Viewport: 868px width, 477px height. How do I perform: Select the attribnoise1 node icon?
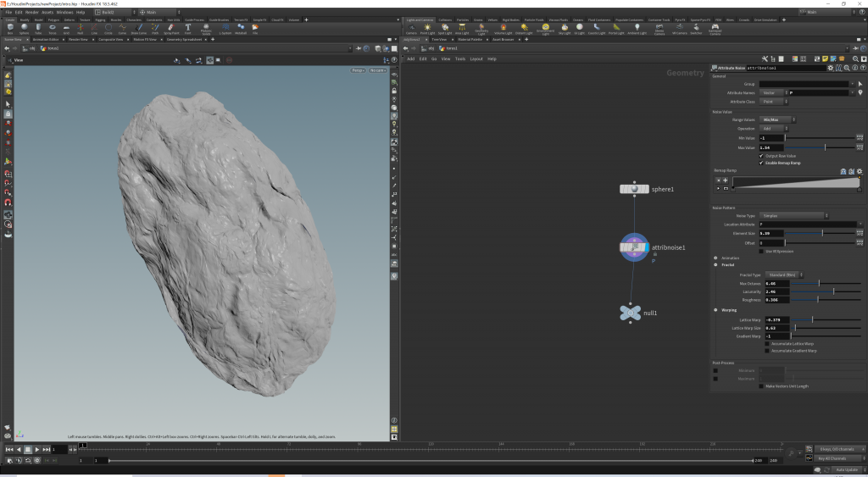pyautogui.click(x=634, y=247)
